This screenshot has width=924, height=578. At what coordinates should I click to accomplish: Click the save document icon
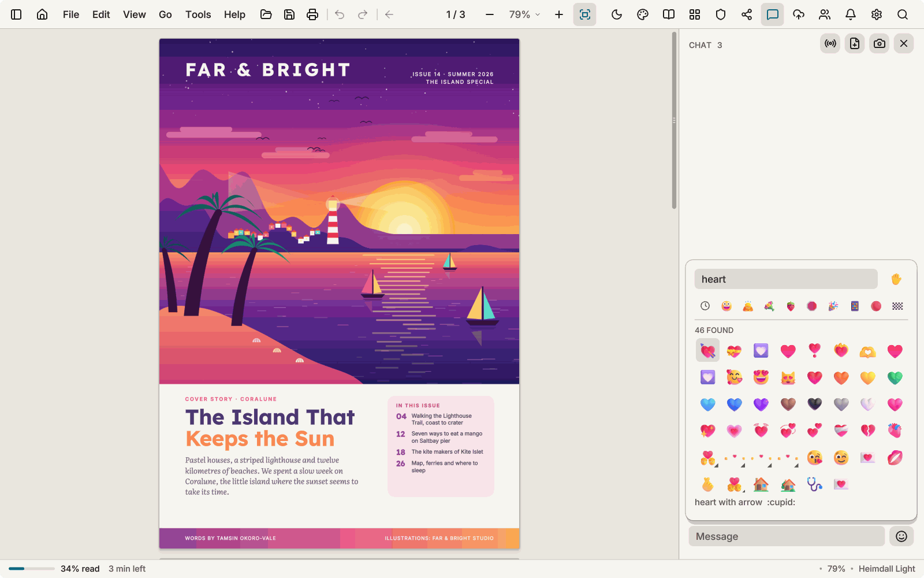289,14
